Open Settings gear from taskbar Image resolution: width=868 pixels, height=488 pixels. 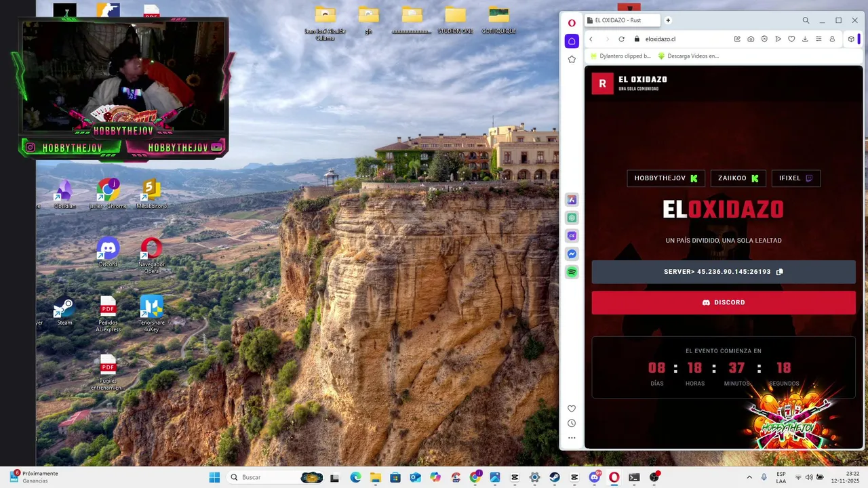534,477
